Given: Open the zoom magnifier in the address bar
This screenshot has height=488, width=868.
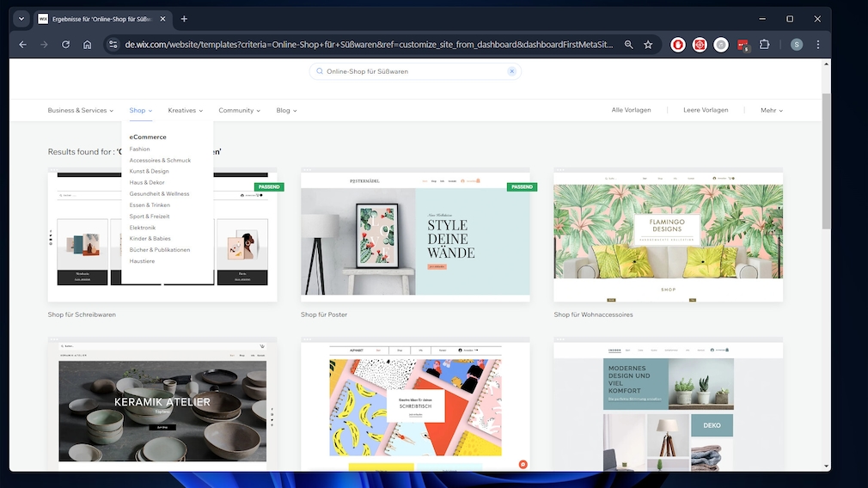Looking at the screenshot, I should click(x=629, y=45).
